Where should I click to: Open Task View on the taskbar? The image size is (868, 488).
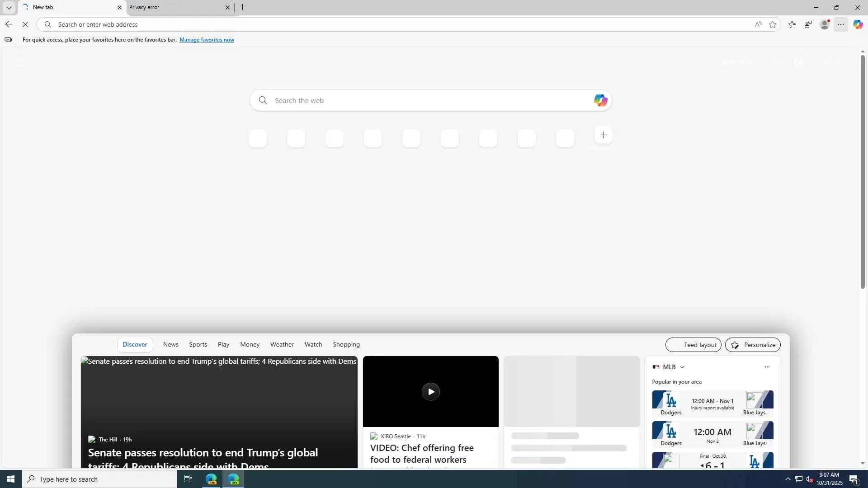pos(188,479)
